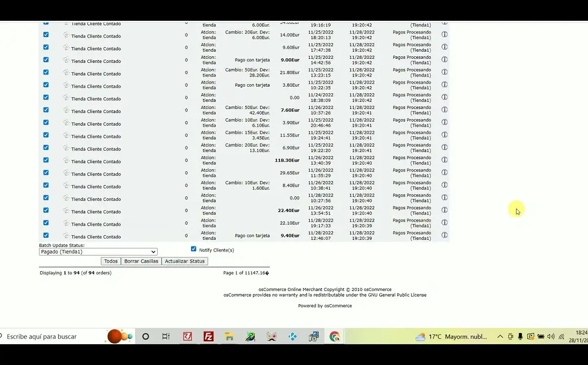Click the Windows search box
The width and height of the screenshot is (588, 365).
(x=51, y=337)
